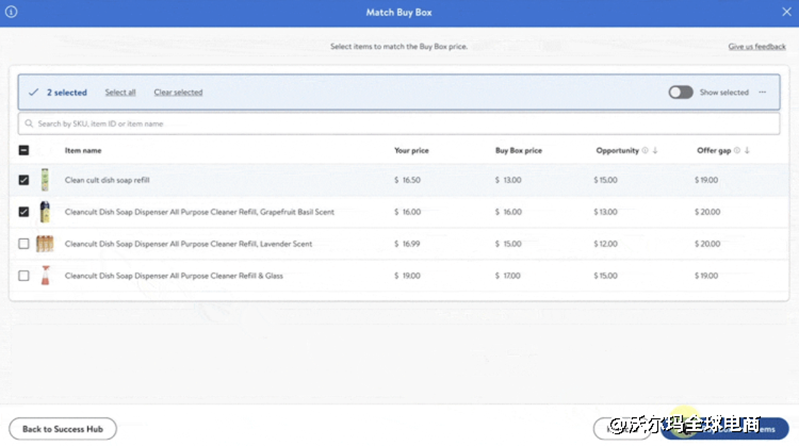Image resolution: width=799 pixels, height=446 pixels.
Task: Click Back to Success Hub button
Action: point(63,429)
